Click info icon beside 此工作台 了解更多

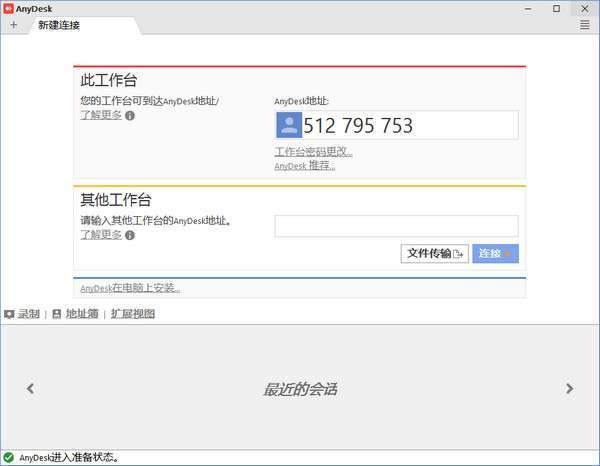(x=130, y=116)
